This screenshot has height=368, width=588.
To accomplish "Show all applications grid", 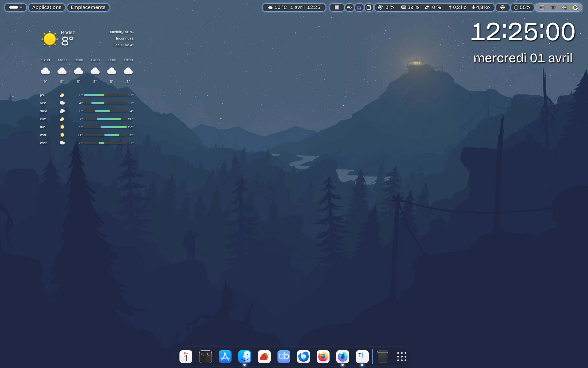I will coord(401,357).
